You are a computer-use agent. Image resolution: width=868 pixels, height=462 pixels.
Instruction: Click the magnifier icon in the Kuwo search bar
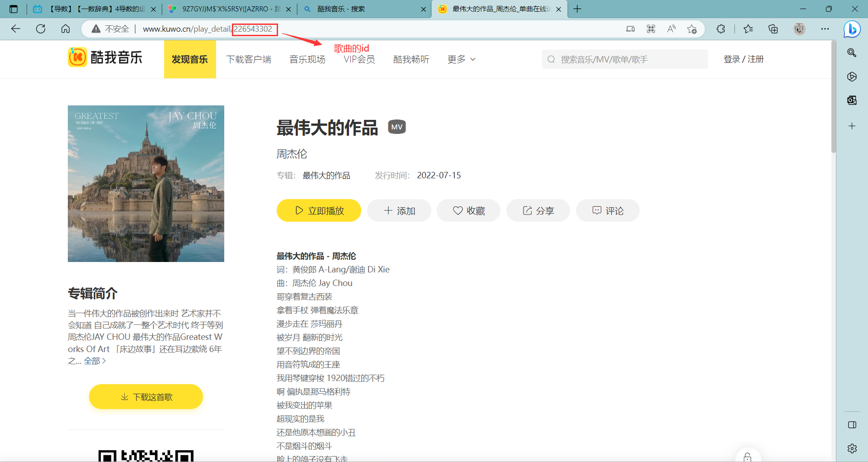pyautogui.click(x=551, y=59)
